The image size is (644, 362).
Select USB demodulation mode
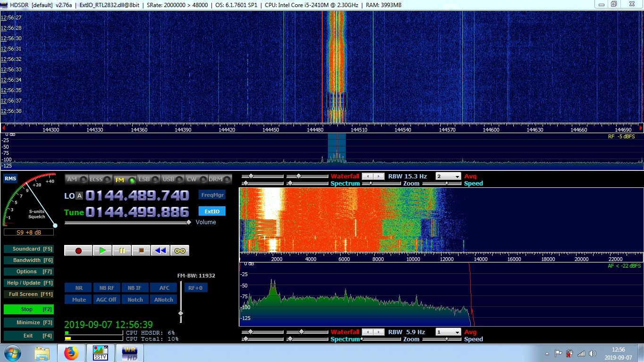(173, 179)
